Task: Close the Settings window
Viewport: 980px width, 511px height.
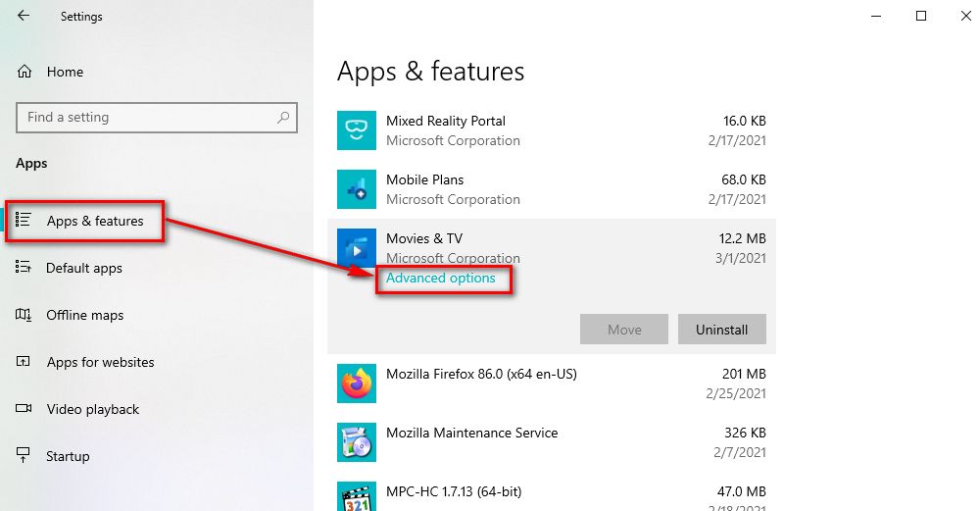Action: coord(965,17)
